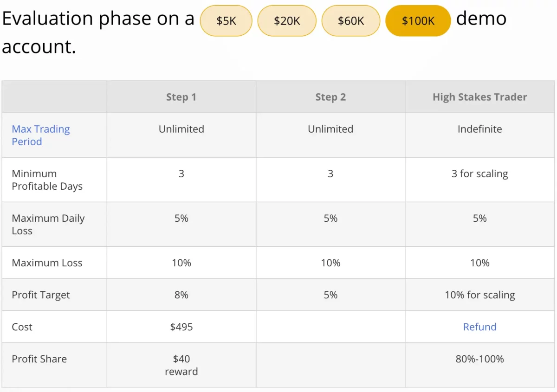Follow the Refund link in Cost row
The height and width of the screenshot is (392, 557).
[479, 327]
